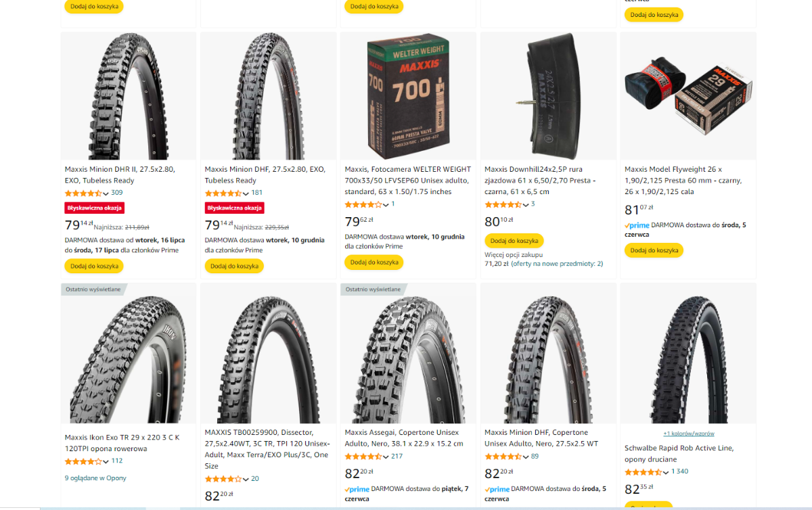Expand rating arrow for Maxxis Assegai
This screenshot has height=510, width=812.
click(386, 457)
